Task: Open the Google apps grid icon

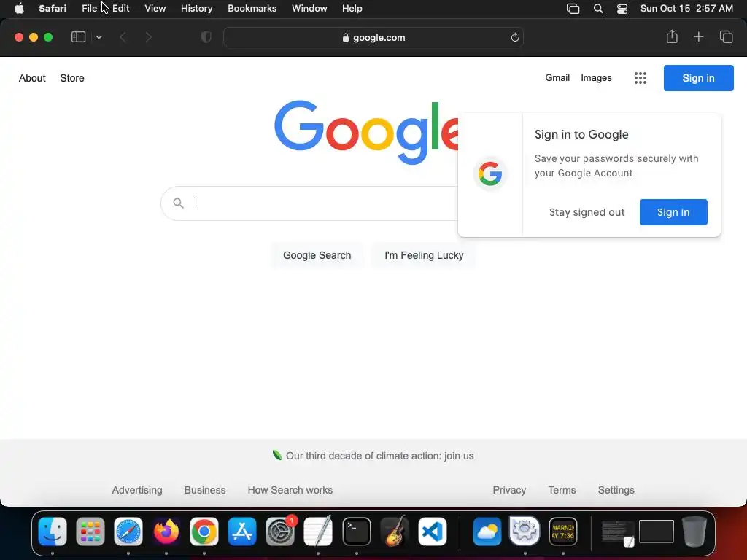Action: 640,78
